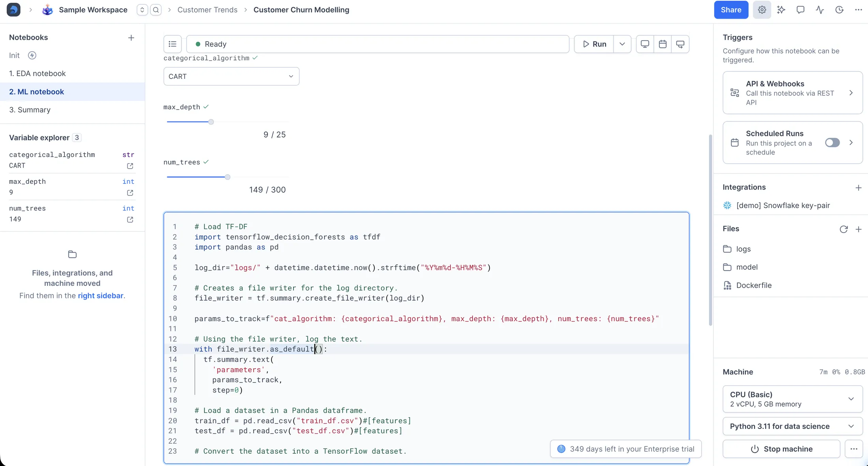The width and height of the screenshot is (868, 466).
Task: Toggle the table of contents list icon
Action: (172, 44)
